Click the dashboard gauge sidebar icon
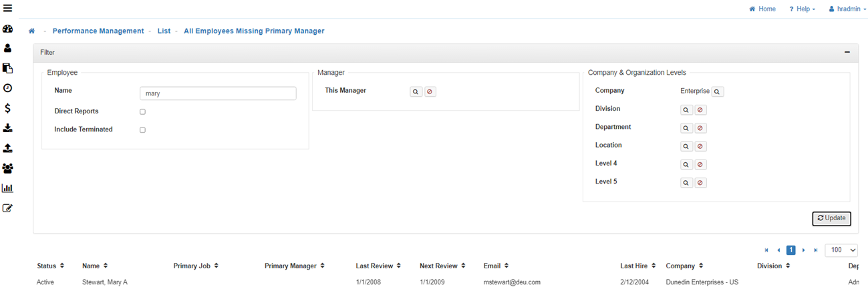 (x=8, y=29)
